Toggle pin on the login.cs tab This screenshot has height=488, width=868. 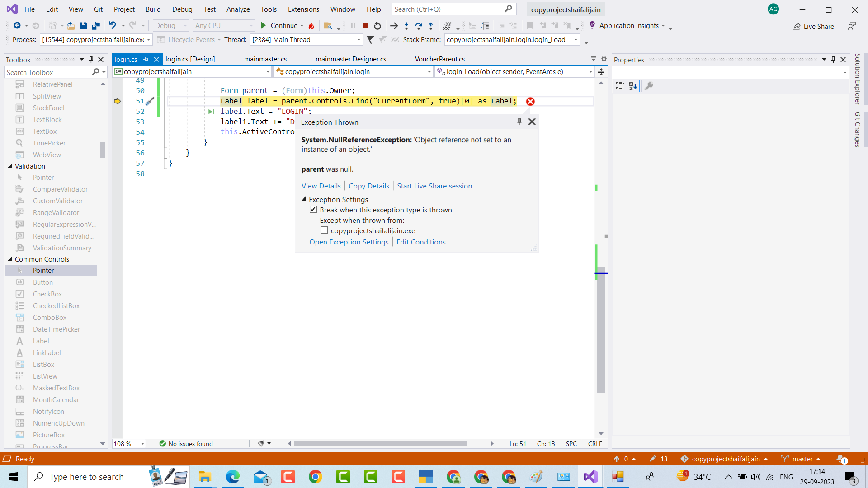coord(146,60)
